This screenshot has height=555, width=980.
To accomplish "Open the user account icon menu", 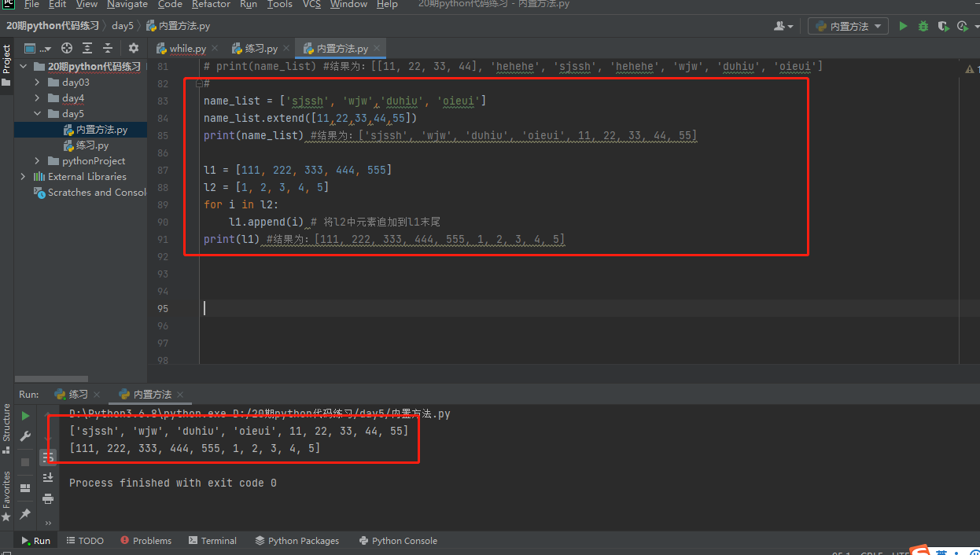I will pyautogui.click(x=783, y=26).
